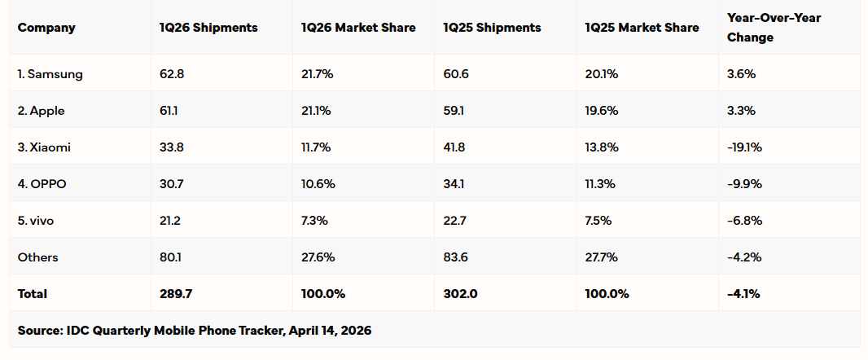Click the Company column header
868x360 pixels.
pyautogui.click(x=46, y=28)
